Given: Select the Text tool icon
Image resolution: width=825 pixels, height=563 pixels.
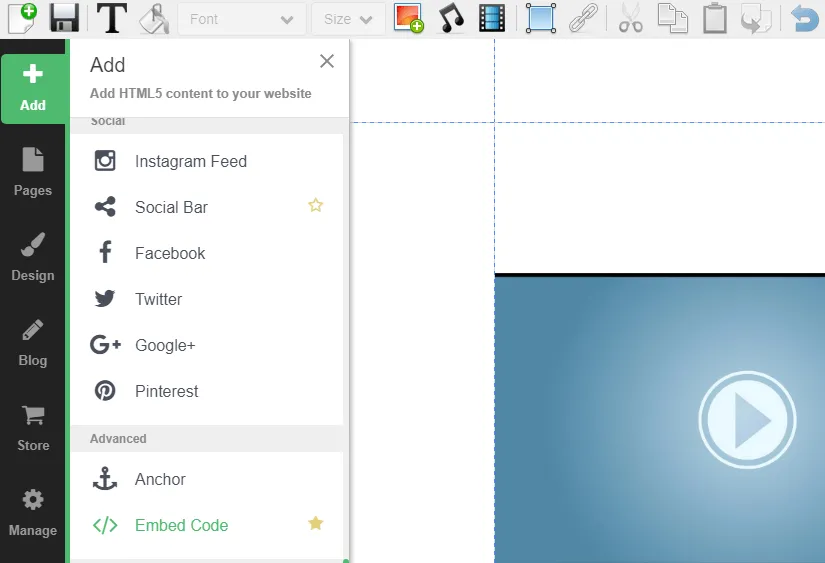Looking at the screenshot, I should click(112, 18).
